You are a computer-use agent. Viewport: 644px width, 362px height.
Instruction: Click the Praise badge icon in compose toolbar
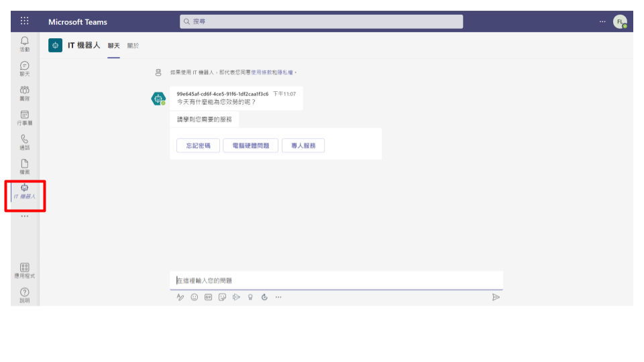(250, 297)
